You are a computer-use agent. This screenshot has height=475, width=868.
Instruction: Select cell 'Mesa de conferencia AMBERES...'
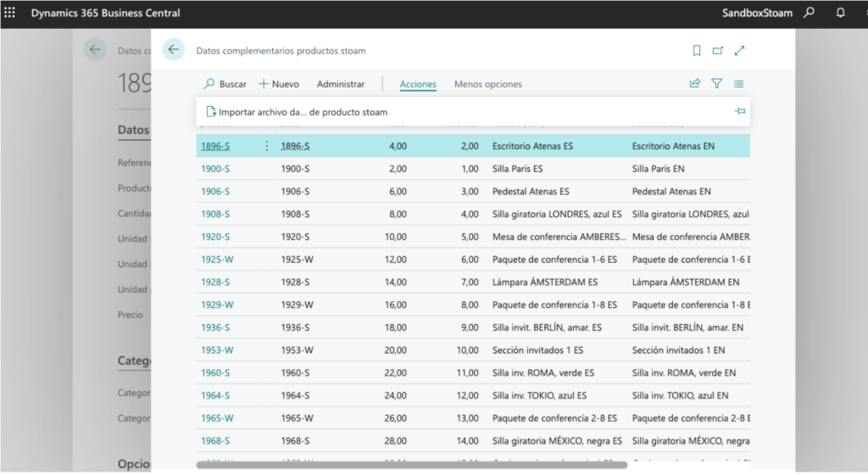pos(559,237)
